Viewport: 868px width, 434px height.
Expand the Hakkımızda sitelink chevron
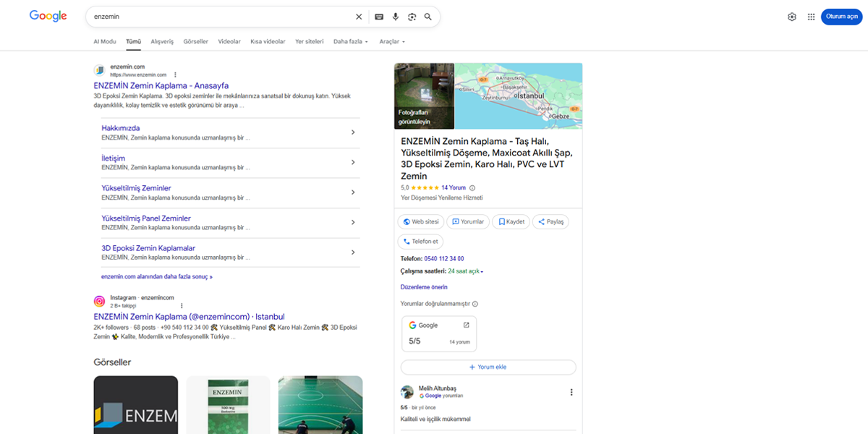[x=353, y=132]
